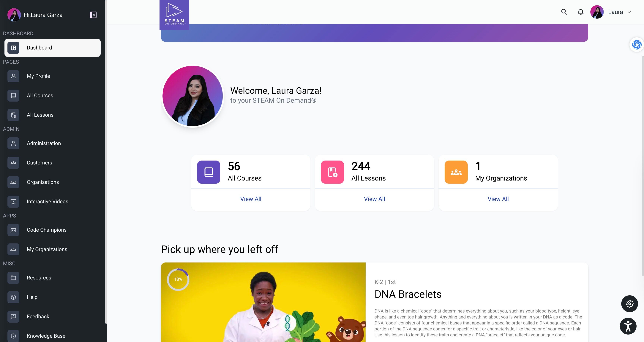Collapse the sidebar with toggle button
Screen dimensions: 644x342
93,15
